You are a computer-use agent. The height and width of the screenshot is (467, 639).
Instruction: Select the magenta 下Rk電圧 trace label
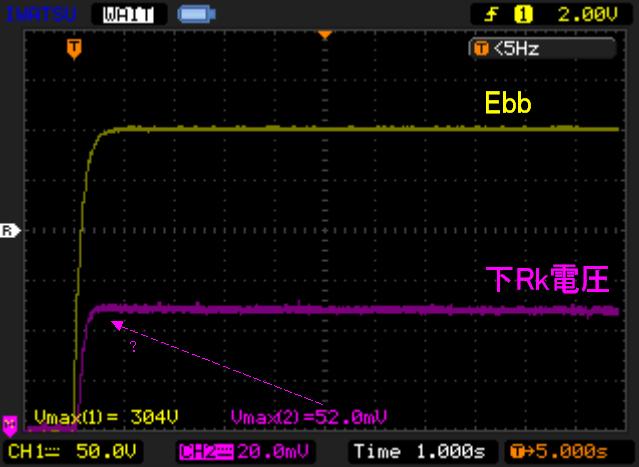548,280
